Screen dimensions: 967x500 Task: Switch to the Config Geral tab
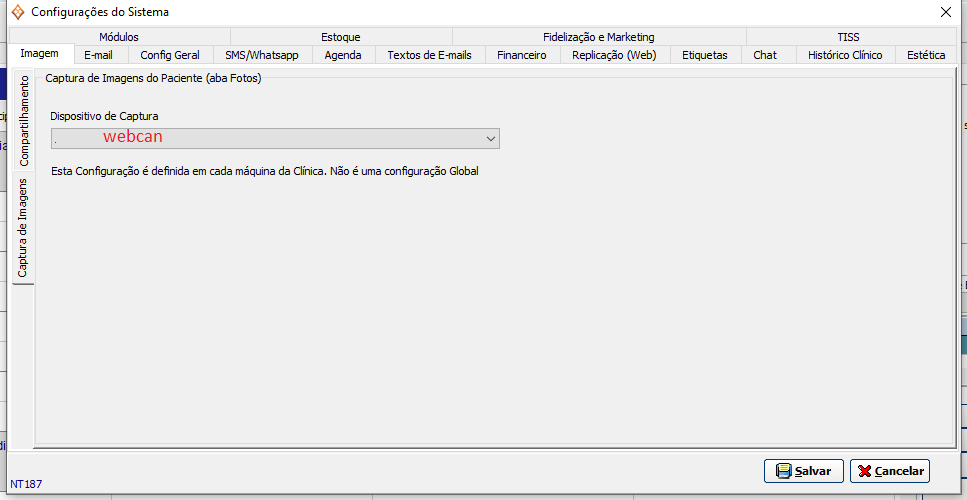pyautogui.click(x=170, y=55)
